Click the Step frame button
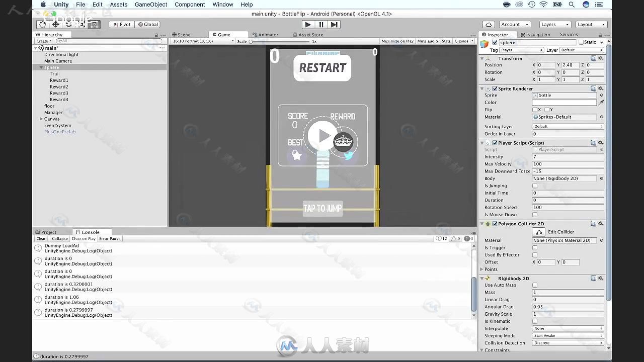Image resolution: width=644 pixels, height=362 pixels. tap(334, 24)
